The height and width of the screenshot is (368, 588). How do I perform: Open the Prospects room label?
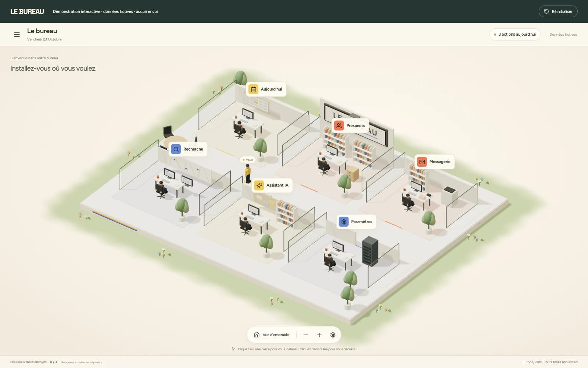351,125
